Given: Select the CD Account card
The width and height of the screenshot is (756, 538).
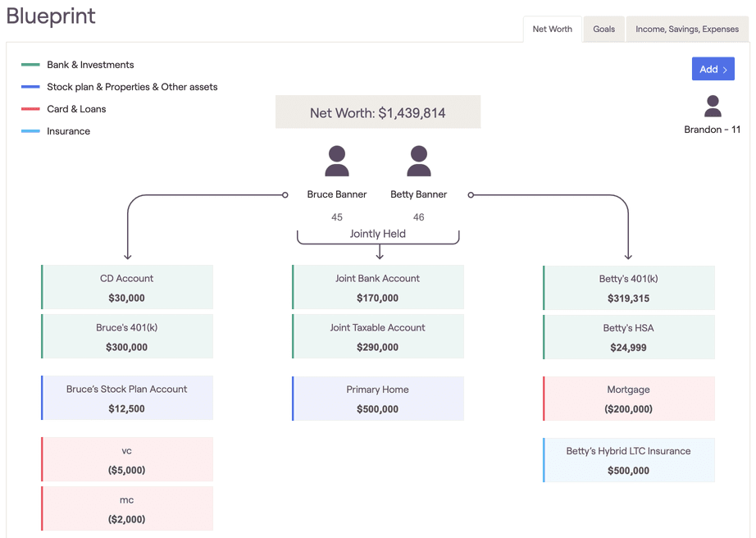Looking at the screenshot, I should (126, 287).
